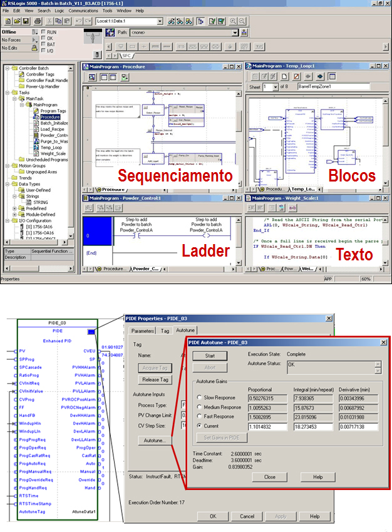The width and height of the screenshot is (392, 532).
Task: Click the Save diskette icon
Action: (26, 21)
